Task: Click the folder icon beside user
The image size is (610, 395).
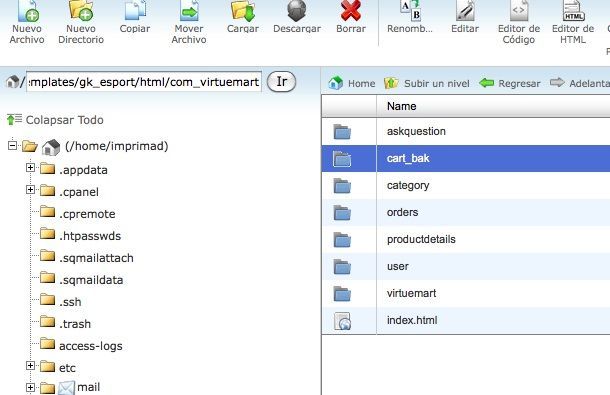Action: (x=342, y=267)
